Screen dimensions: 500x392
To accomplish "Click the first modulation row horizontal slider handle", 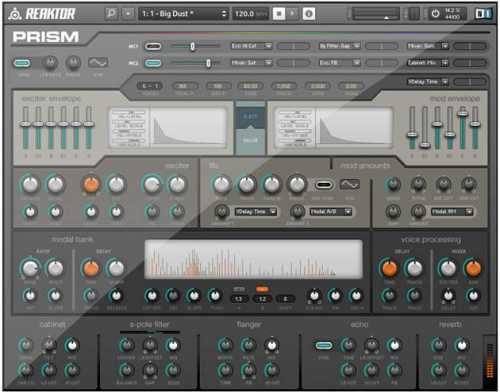I will [x=193, y=46].
